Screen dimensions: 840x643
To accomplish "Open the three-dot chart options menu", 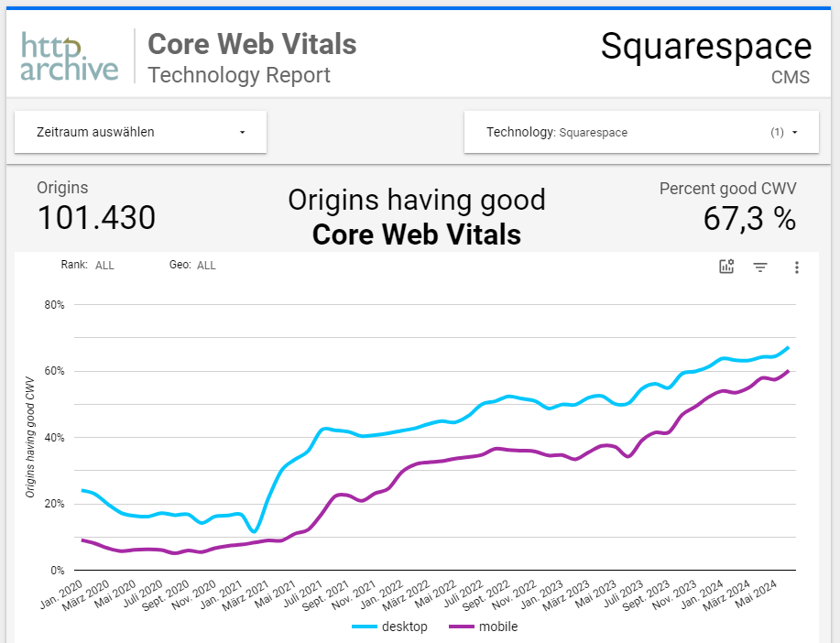I will tap(796, 267).
